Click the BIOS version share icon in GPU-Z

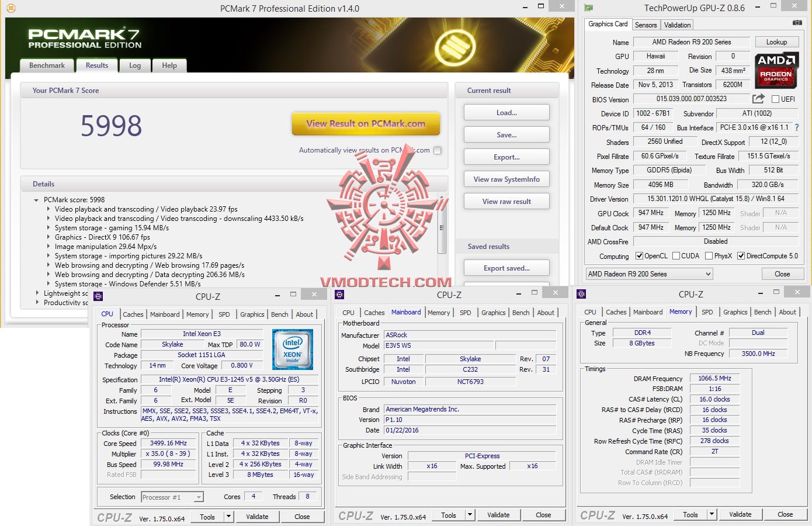point(758,99)
